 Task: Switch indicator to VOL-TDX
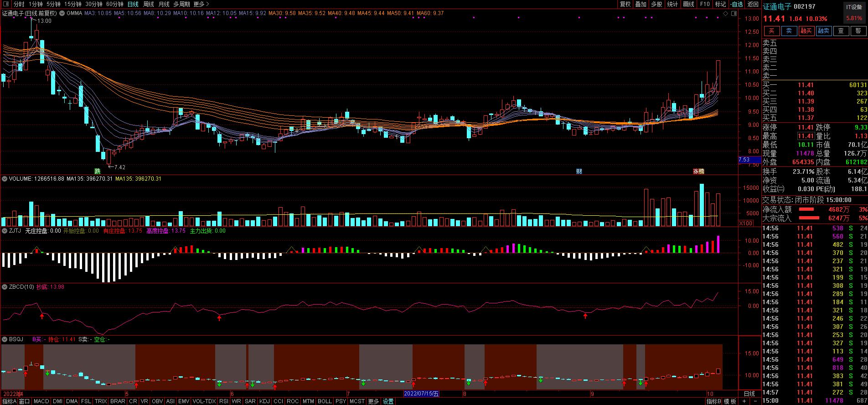pyautogui.click(x=204, y=401)
